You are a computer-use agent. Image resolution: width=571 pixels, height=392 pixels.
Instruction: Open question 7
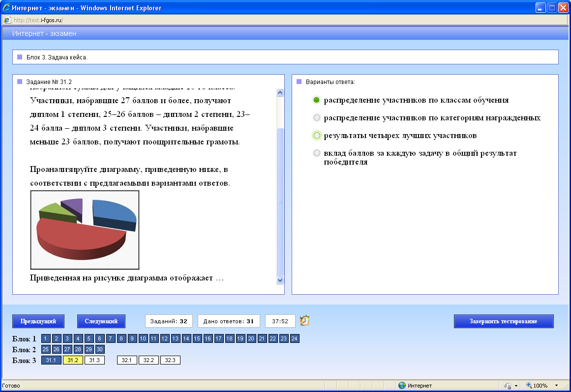[x=110, y=338]
